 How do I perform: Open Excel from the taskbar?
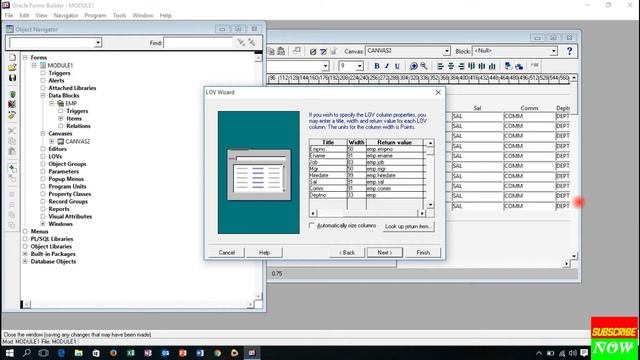(x=131, y=353)
